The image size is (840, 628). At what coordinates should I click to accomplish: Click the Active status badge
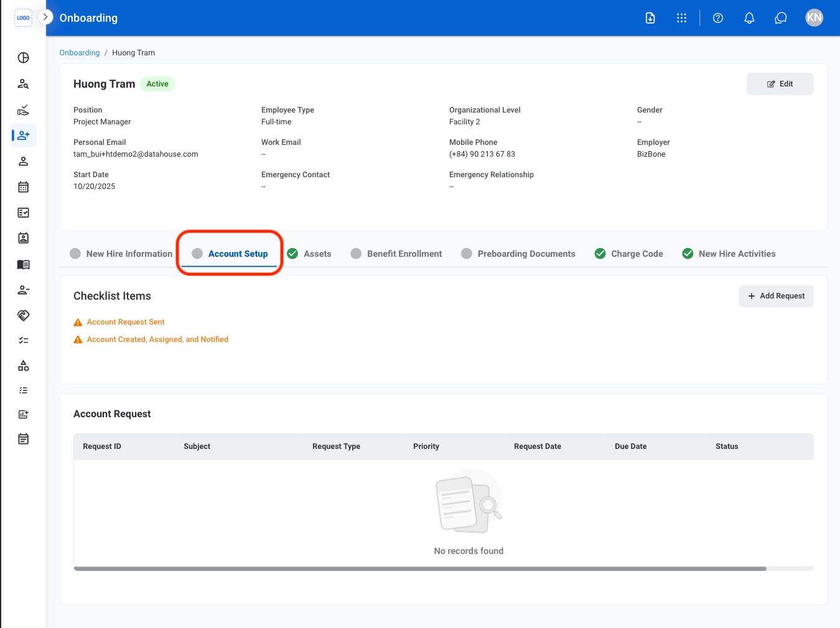157,84
